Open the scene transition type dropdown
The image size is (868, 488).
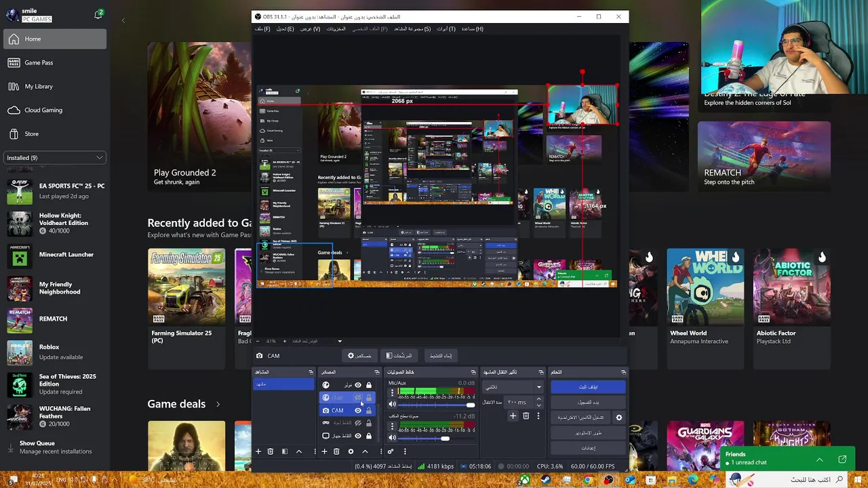click(x=513, y=387)
